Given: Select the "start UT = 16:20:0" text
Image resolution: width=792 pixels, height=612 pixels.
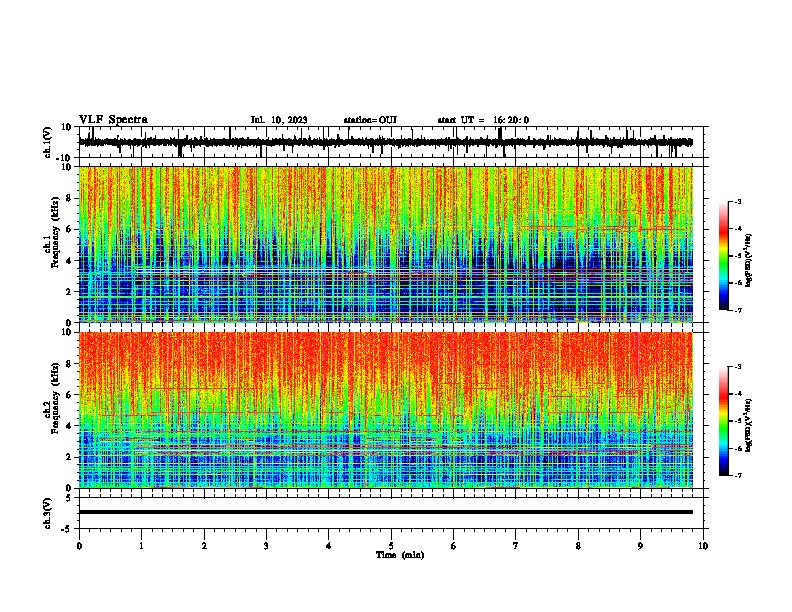Looking at the screenshot, I should (x=483, y=120).
